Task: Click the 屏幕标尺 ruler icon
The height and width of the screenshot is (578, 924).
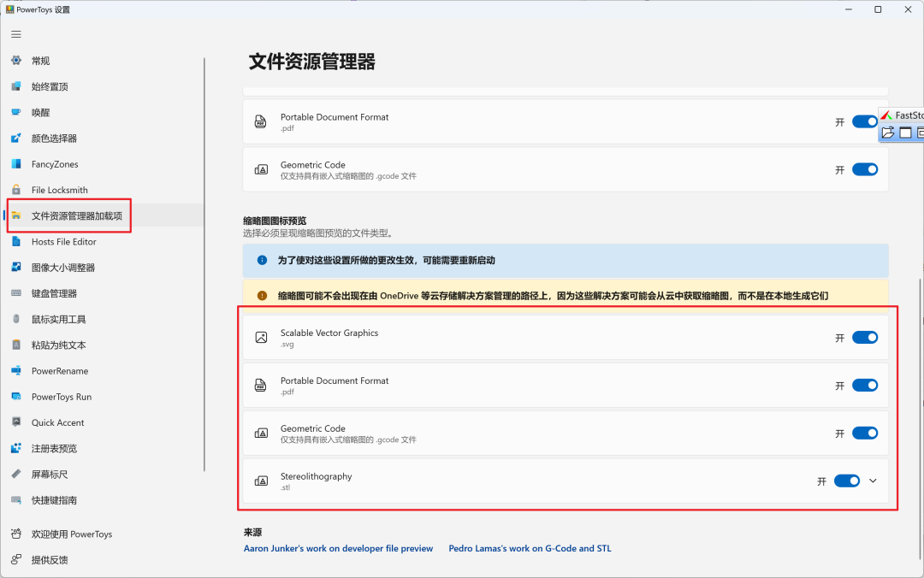Action: [16, 474]
